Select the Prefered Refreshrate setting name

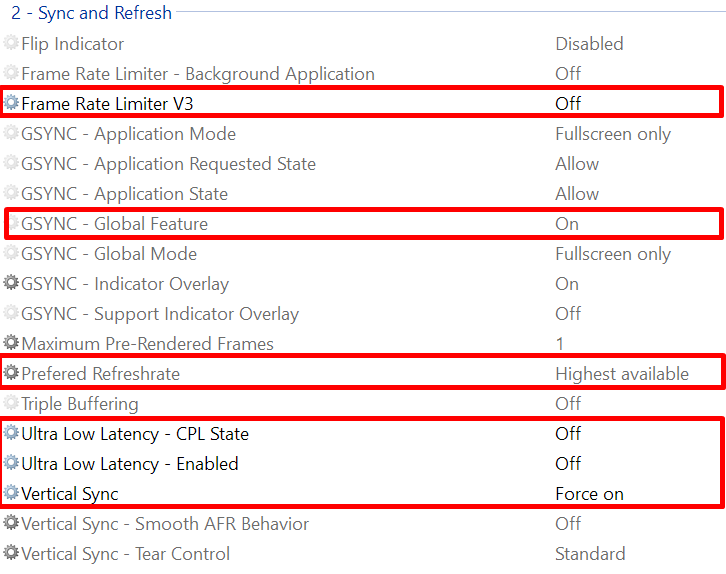point(100,374)
